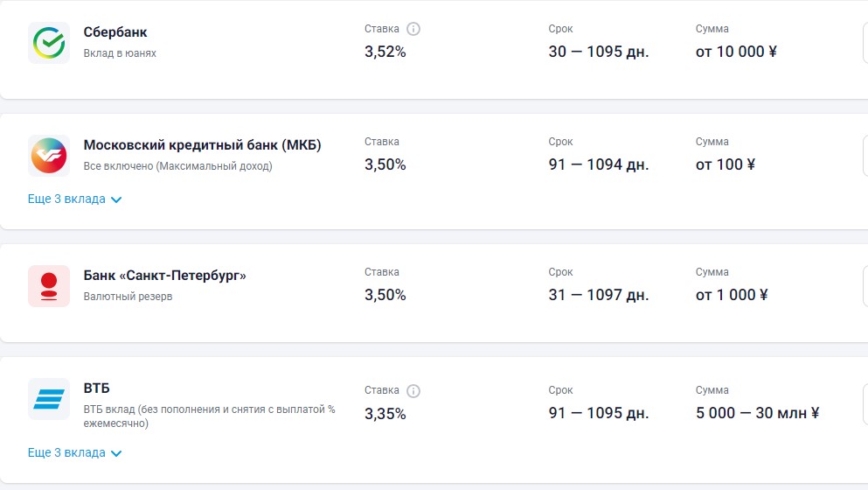
Task: Click the Банк Санкт-Петербург red logo
Action: point(49,286)
